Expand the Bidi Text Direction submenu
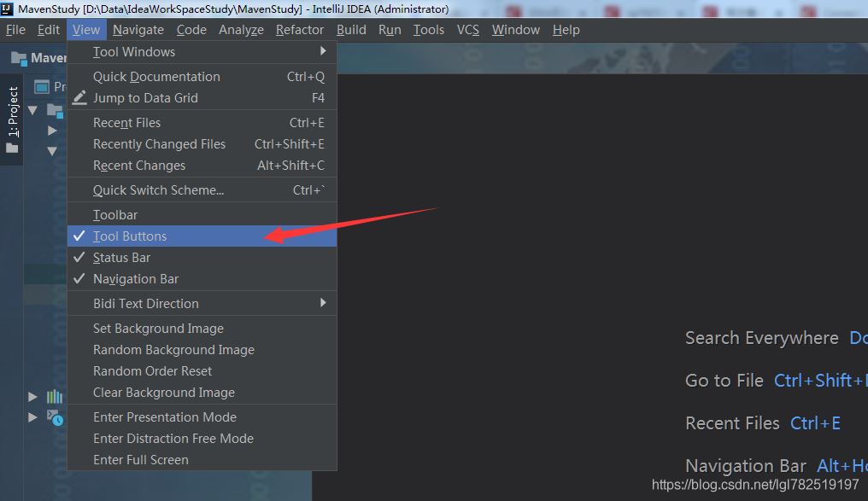 [202, 304]
